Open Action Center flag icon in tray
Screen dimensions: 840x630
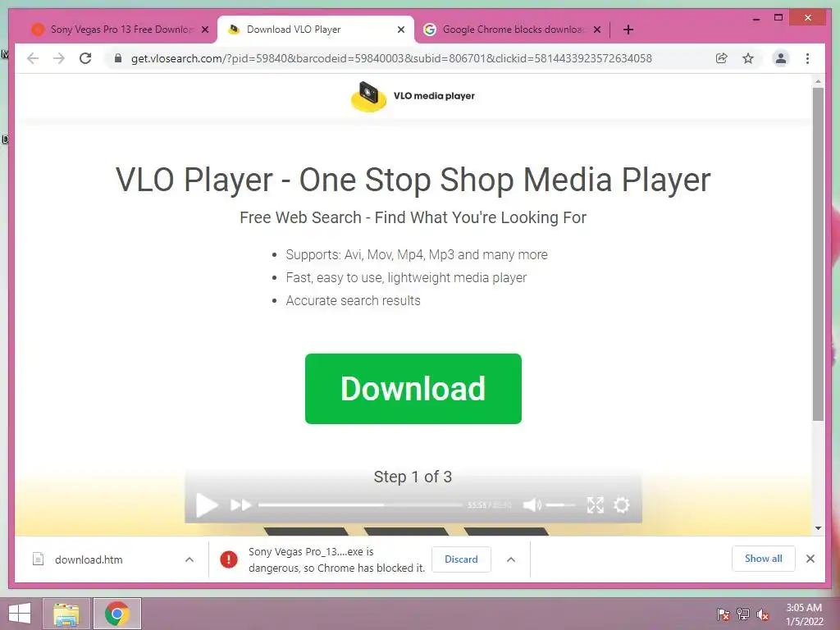click(x=724, y=614)
